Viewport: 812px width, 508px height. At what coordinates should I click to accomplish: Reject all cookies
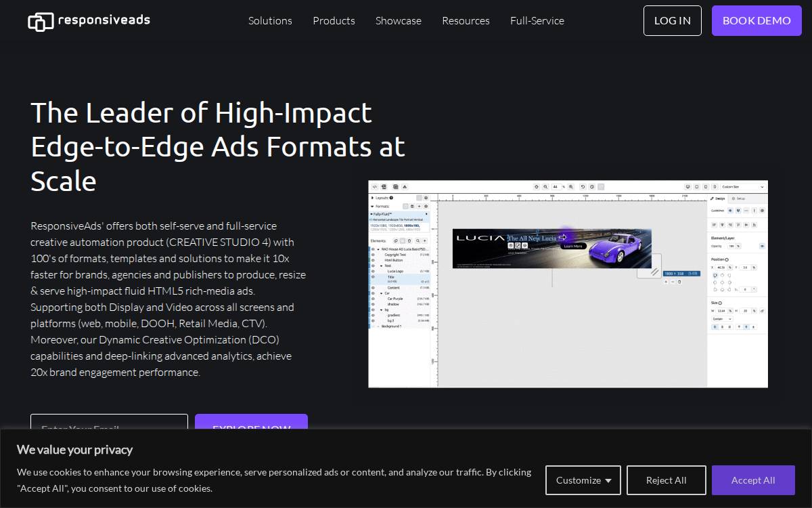[x=667, y=480]
